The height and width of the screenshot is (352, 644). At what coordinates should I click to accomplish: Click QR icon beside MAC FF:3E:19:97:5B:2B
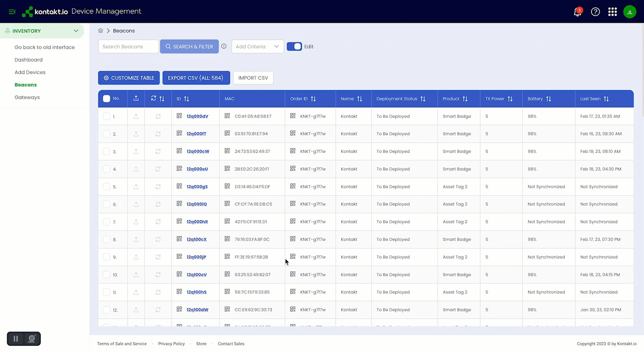[x=227, y=256]
